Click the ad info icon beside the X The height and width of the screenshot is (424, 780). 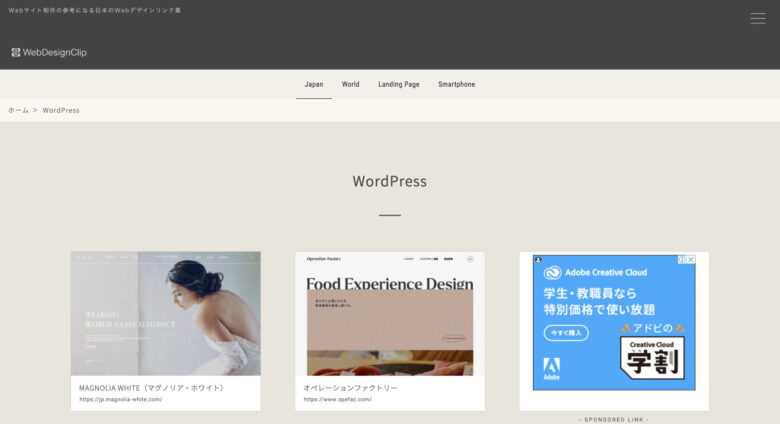pyautogui.click(x=683, y=260)
